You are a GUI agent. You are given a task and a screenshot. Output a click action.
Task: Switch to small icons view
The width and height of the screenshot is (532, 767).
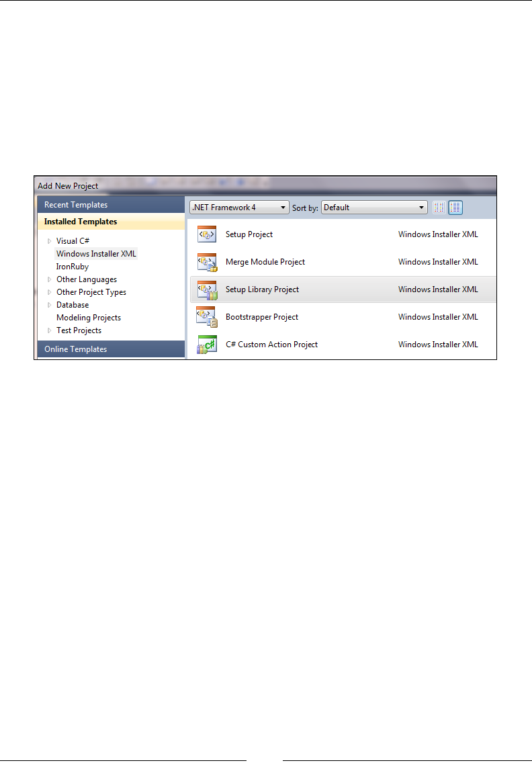pyautogui.click(x=439, y=208)
